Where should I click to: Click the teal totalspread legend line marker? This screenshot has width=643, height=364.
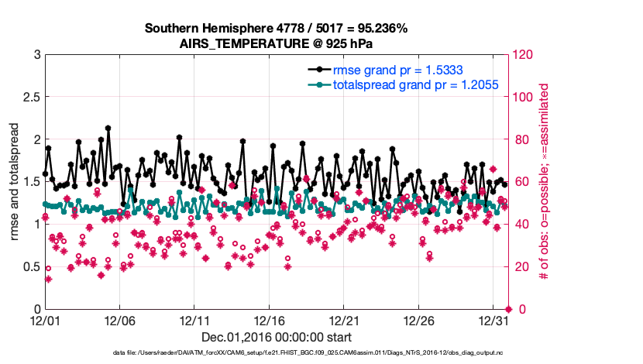315,84
